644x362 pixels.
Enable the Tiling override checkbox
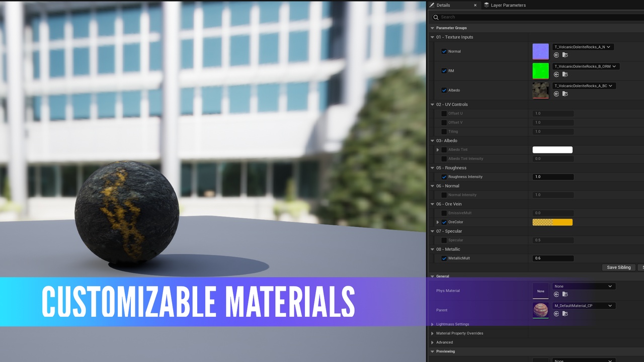click(444, 132)
